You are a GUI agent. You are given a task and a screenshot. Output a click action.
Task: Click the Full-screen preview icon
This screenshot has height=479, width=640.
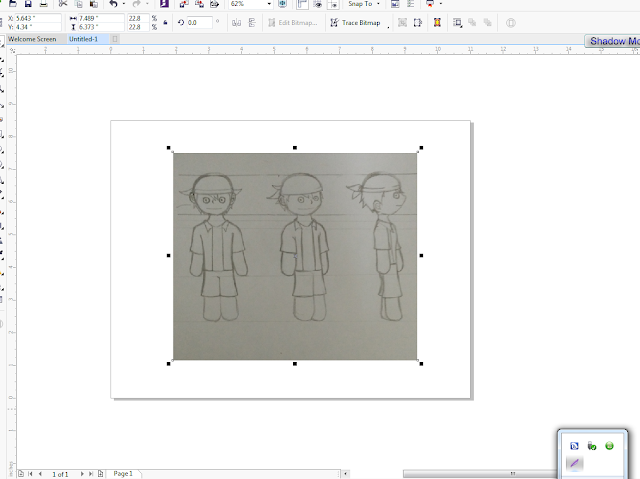[x=282, y=4]
